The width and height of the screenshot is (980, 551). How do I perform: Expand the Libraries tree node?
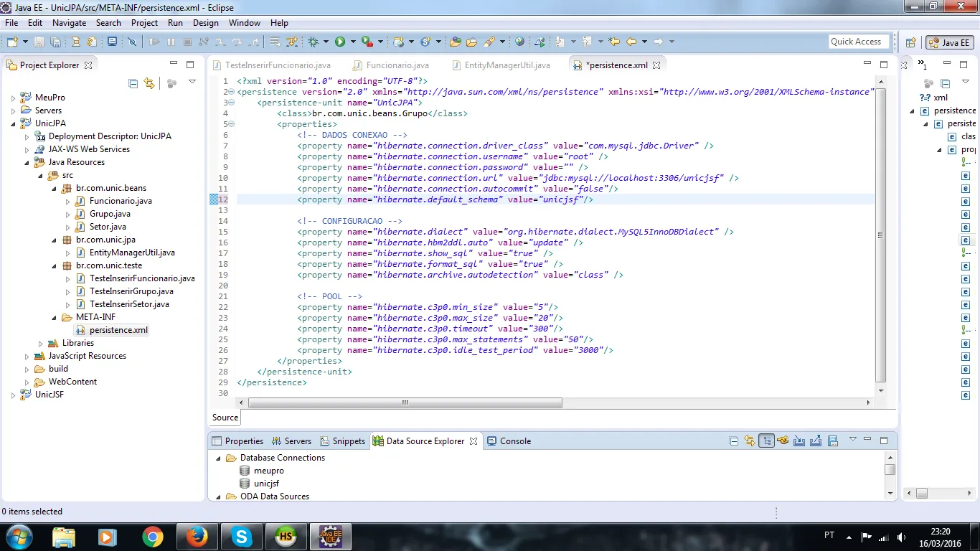point(41,344)
